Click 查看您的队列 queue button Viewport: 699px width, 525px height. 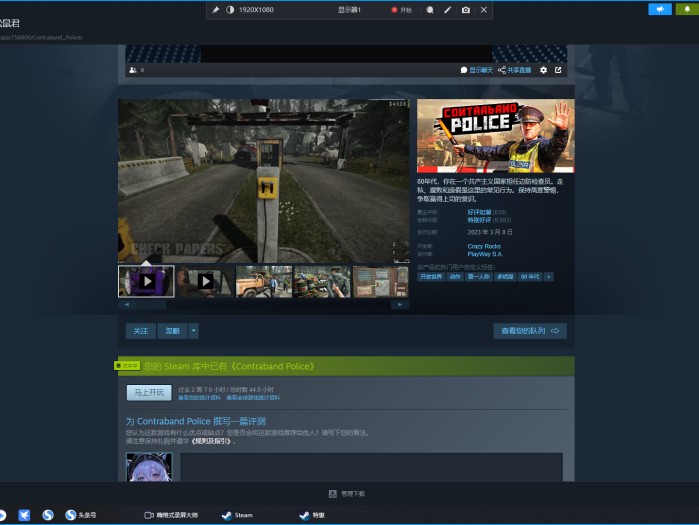point(530,331)
